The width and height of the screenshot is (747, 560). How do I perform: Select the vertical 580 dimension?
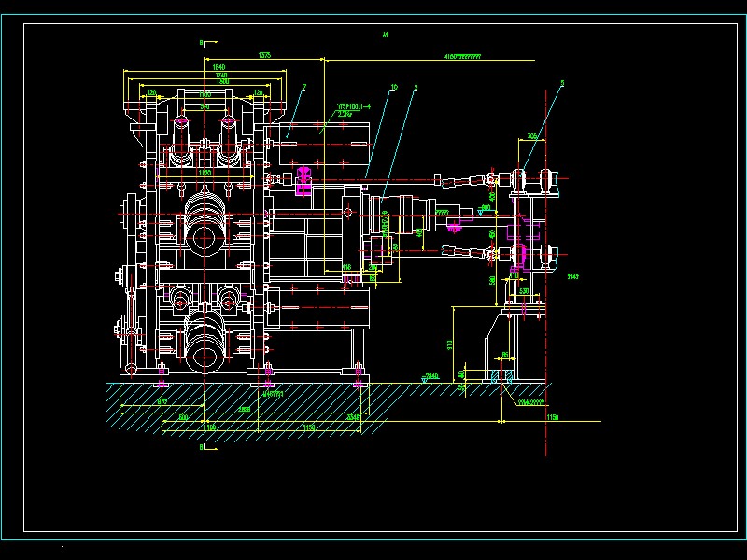point(492,281)
